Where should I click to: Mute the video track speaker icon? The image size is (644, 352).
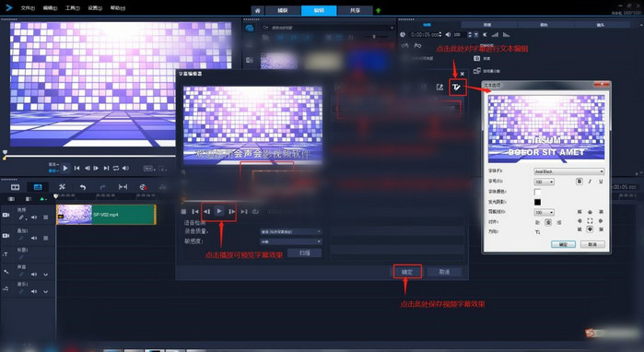pyautogui.click(x=34, y=217)
